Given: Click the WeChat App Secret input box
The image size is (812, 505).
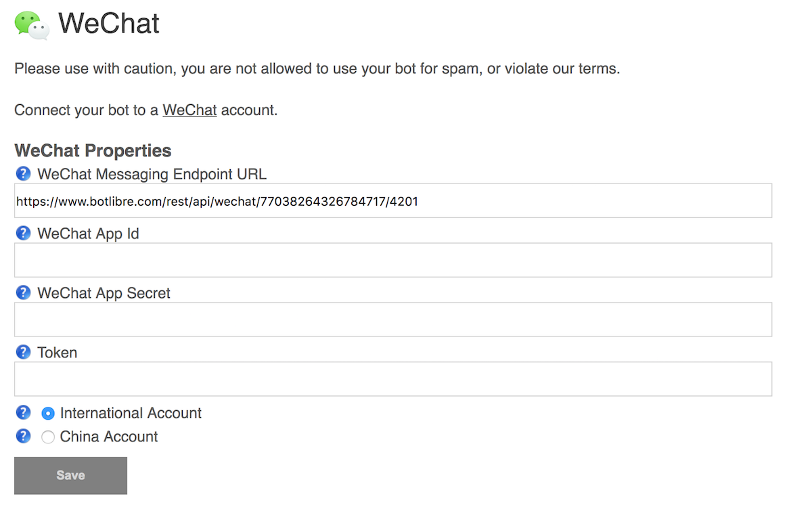Looking at the screenshot, I should coord(392,320).
